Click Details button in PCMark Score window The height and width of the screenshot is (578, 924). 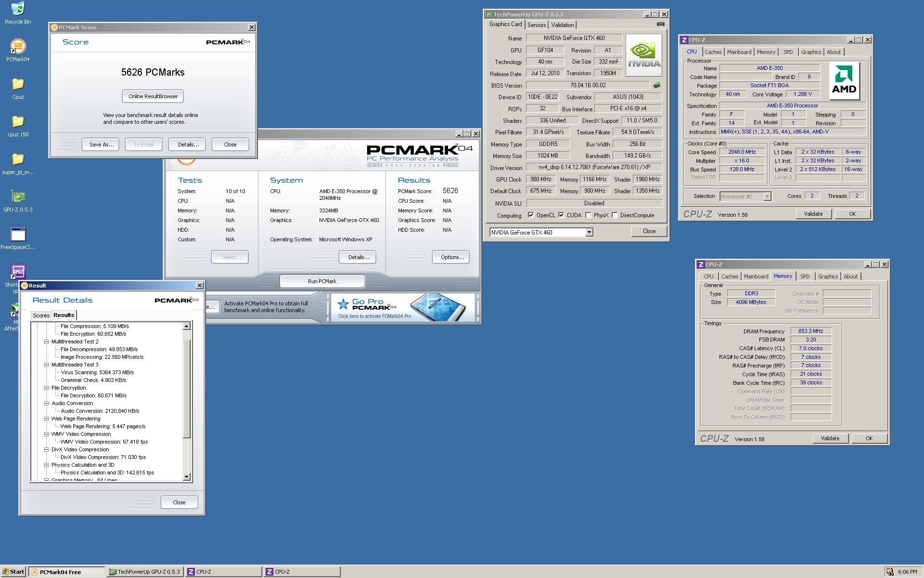pos(187,144)
